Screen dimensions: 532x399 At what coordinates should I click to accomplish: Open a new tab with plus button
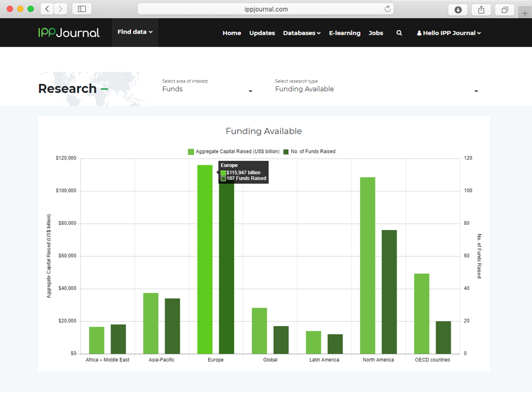coord(525,13)
